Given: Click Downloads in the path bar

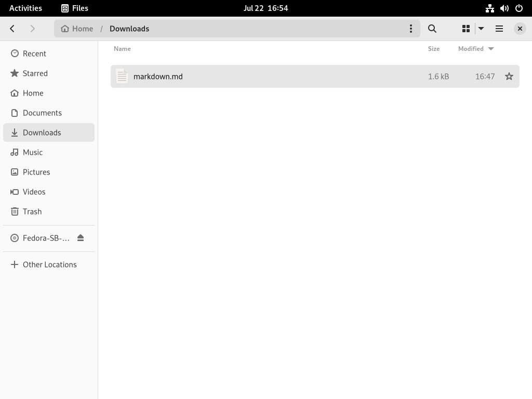Looking at the screenshot, I should click(129, 29).
